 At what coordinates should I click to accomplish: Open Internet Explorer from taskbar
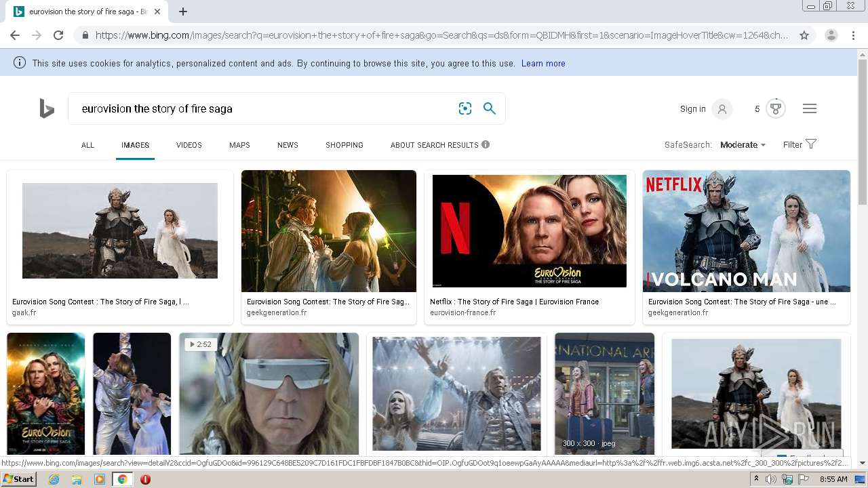54,479
